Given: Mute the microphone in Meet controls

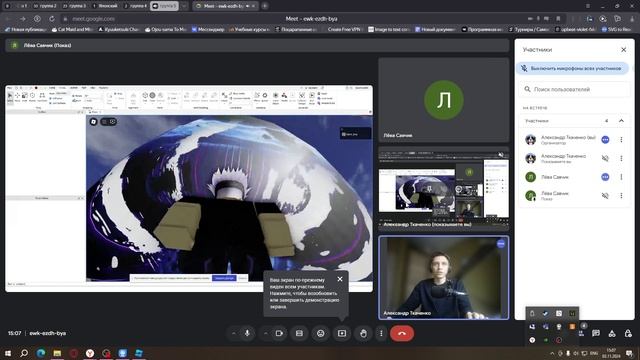Looking at the screenshot, I should 247,333.
